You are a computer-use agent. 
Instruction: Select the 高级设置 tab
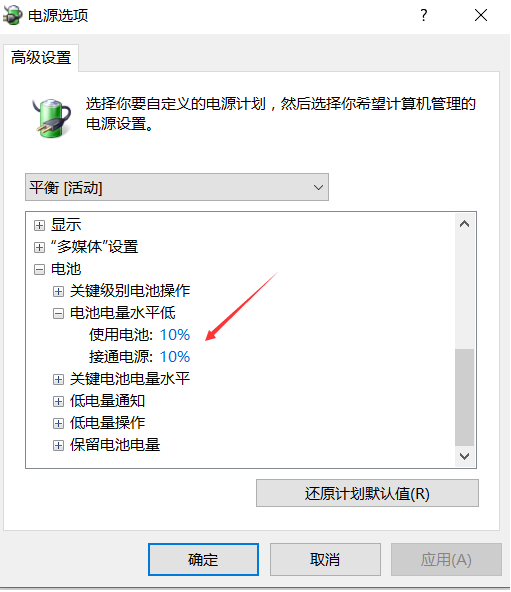tap(41, 58)
